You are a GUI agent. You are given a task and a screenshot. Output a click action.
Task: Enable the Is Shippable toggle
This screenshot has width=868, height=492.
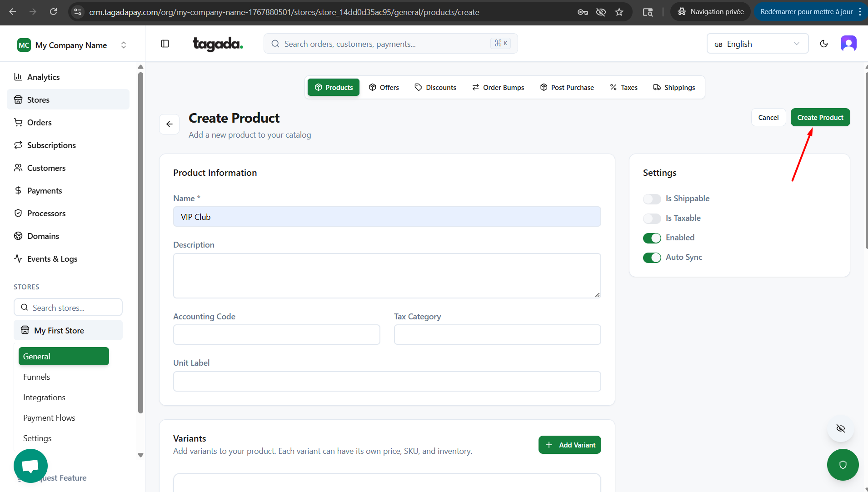[652, 199]
